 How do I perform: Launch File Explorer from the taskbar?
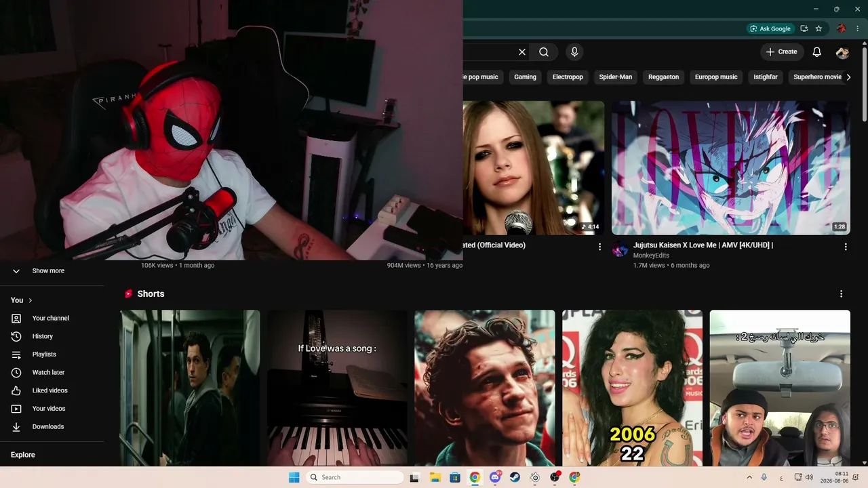[x=435, y=477]
